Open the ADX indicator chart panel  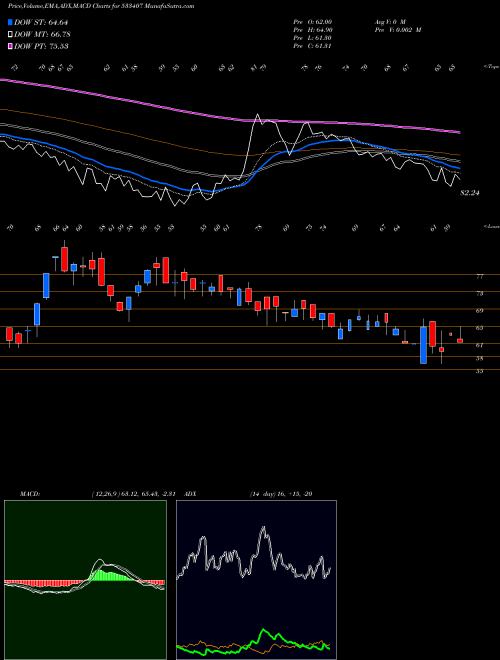tap(256, 580)
